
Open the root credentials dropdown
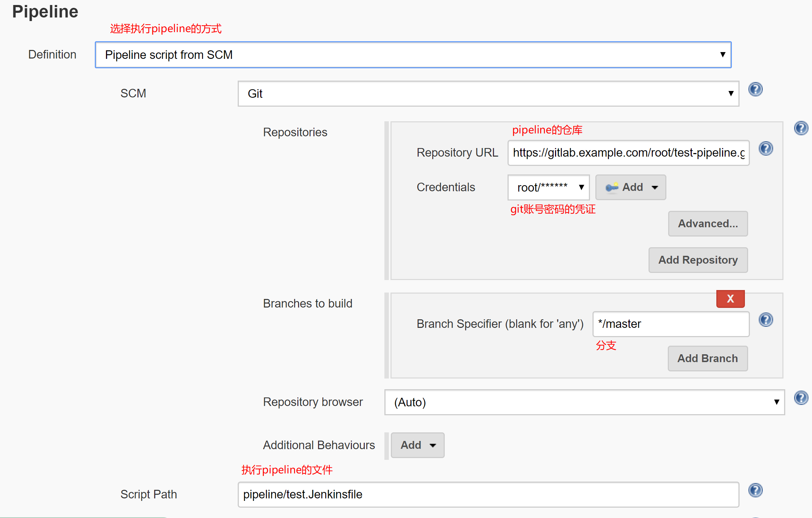click(x=548, y=187)
